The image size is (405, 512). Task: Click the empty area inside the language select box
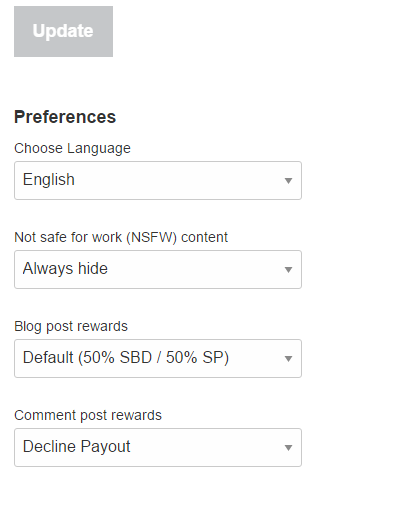[x=180, y=180]
